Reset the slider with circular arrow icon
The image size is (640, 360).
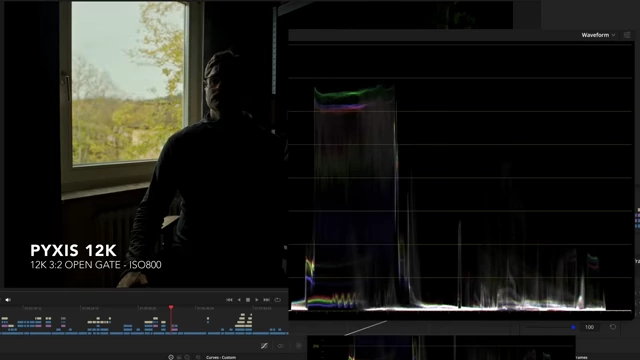tap(613, 327)
